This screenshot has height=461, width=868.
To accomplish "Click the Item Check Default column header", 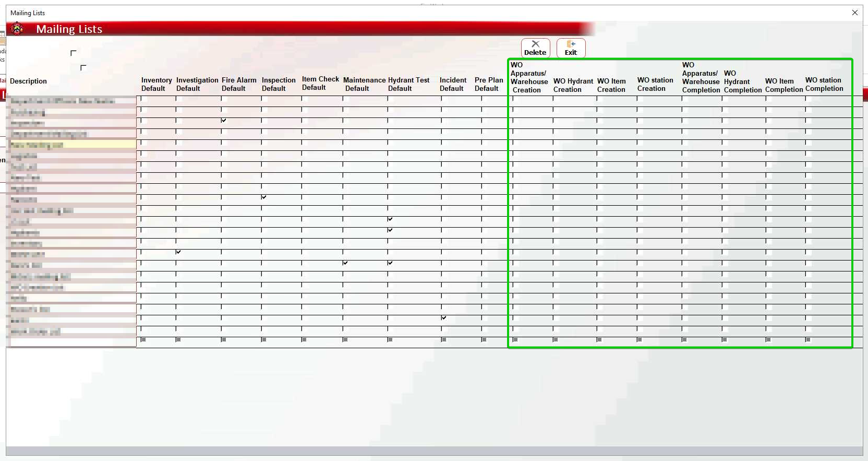I will click(x=320, y=83).
